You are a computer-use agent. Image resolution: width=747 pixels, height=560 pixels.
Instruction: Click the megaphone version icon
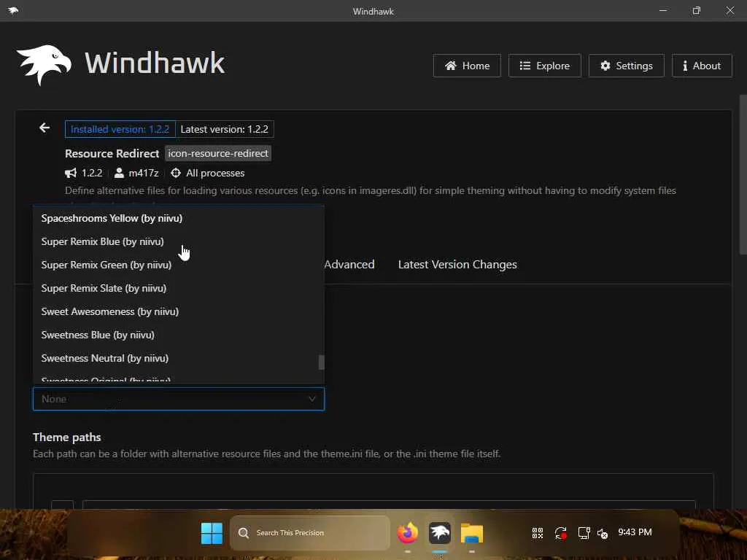(x=71, y=173)
